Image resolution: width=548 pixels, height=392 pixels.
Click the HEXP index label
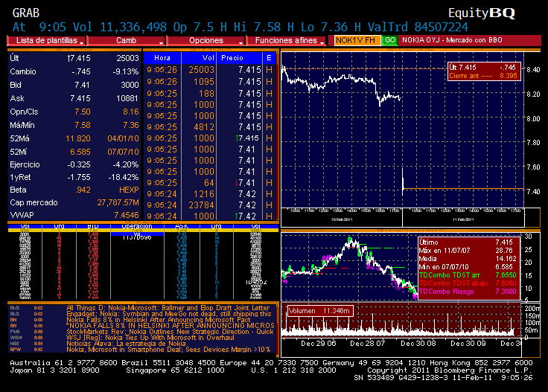(x=129, y=190)
